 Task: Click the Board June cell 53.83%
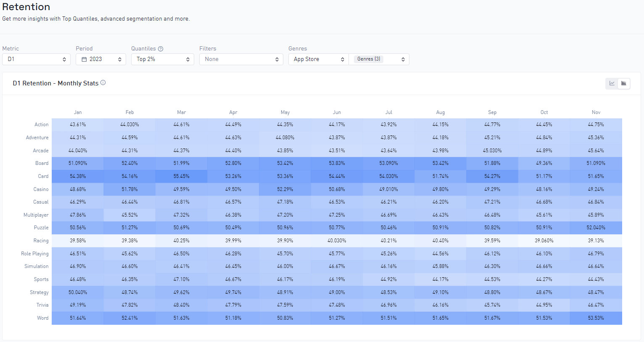[x=337, y=163]
